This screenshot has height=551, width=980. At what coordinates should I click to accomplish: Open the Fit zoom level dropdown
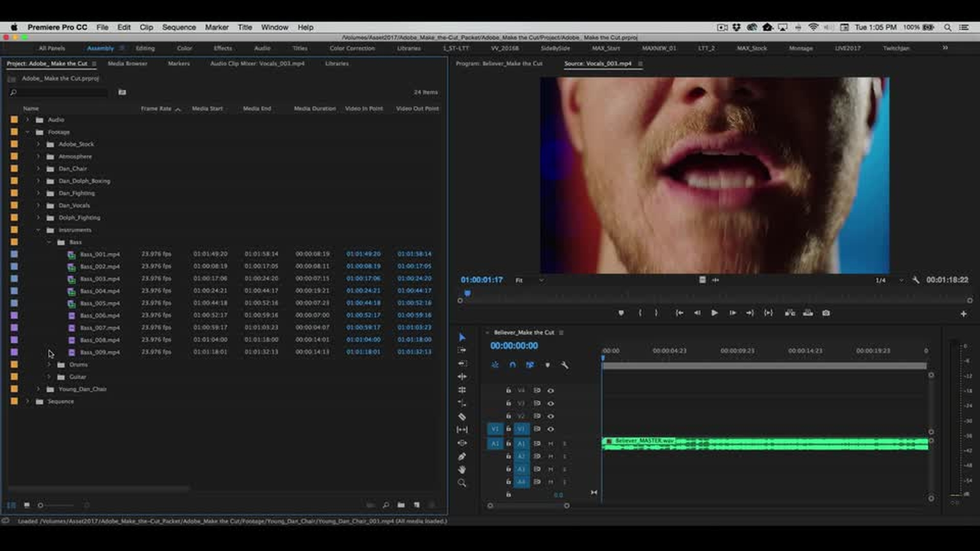pyautogui.click(x=529, y=280)
